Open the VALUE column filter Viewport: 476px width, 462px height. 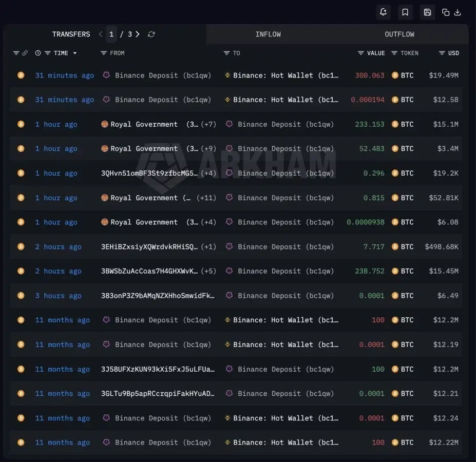point(360,53)
